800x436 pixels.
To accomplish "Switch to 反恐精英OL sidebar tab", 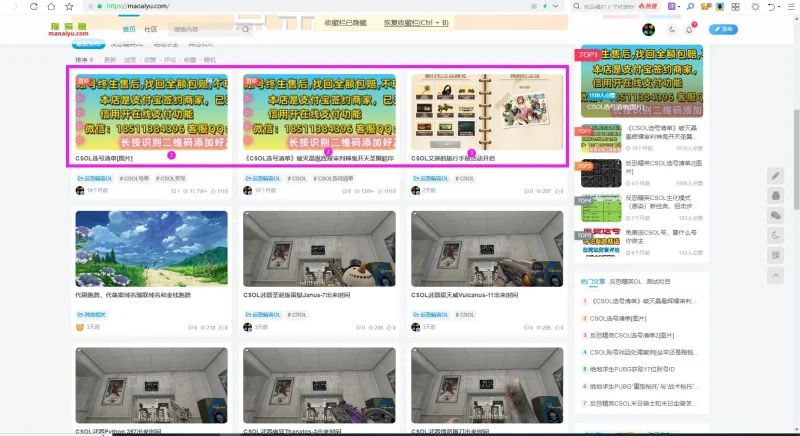I will (626, 281).
